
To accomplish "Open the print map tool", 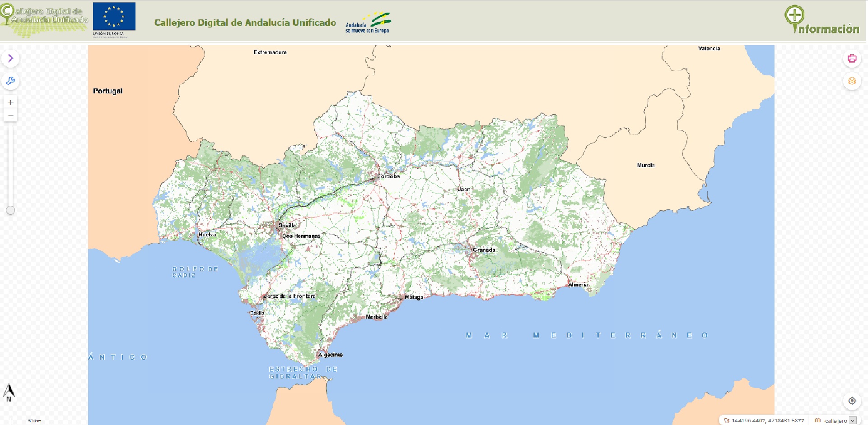I will tap(852, 58).
